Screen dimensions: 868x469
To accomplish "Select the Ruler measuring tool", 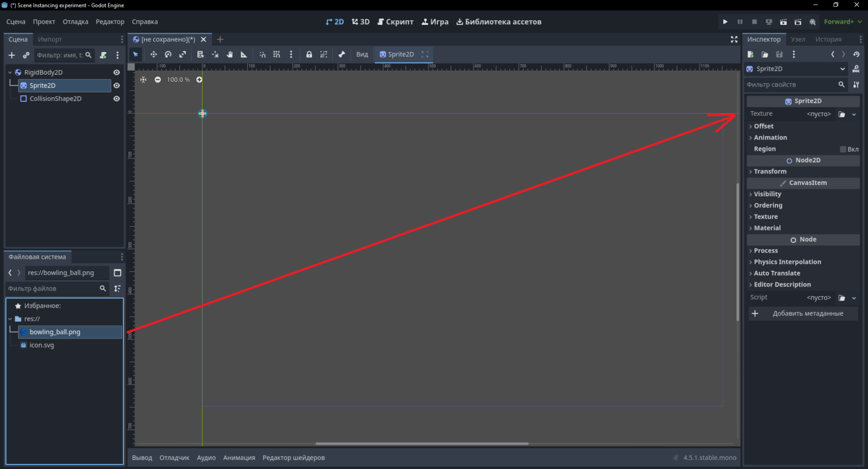I will [x=244, y=54].
